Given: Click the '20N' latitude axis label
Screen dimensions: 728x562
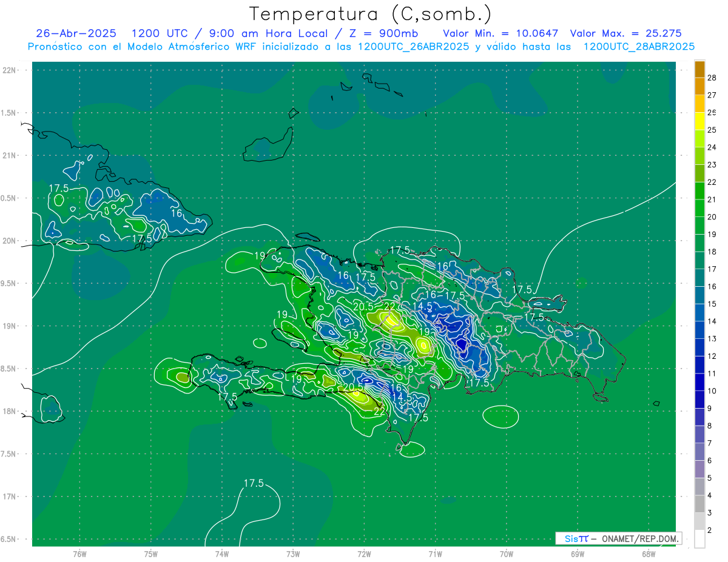Looking at the screenshot, I should click(9, 241).
